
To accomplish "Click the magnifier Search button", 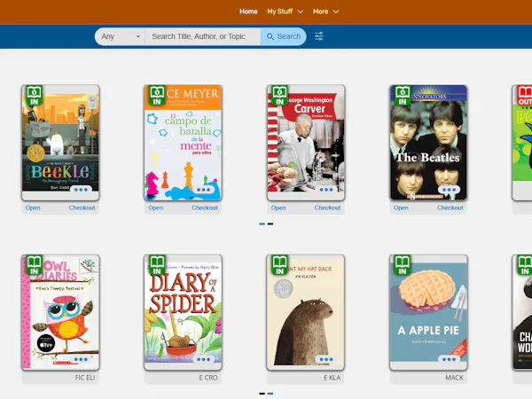I will (x=284, y=36).
